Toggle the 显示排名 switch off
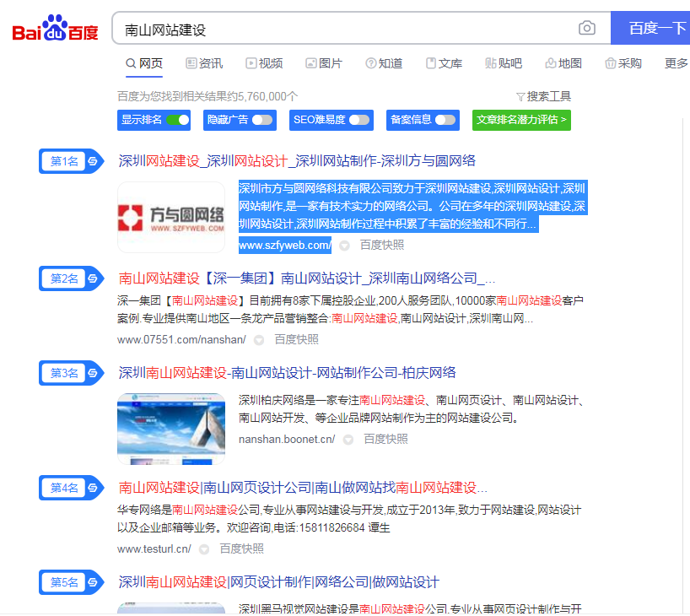Image resolution: width=690 pixels, height=616 pixels. pos(178,120)
